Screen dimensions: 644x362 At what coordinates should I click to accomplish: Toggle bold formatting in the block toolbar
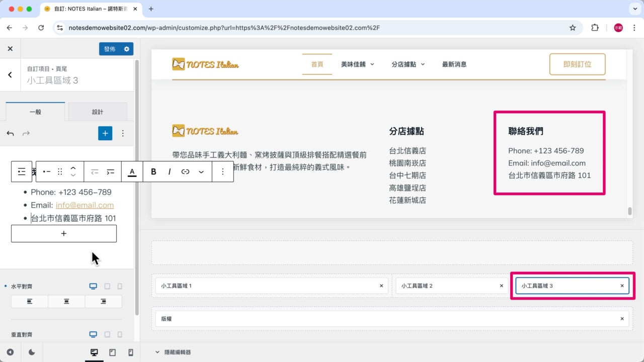pyautogui.click(x=153, y=171)
